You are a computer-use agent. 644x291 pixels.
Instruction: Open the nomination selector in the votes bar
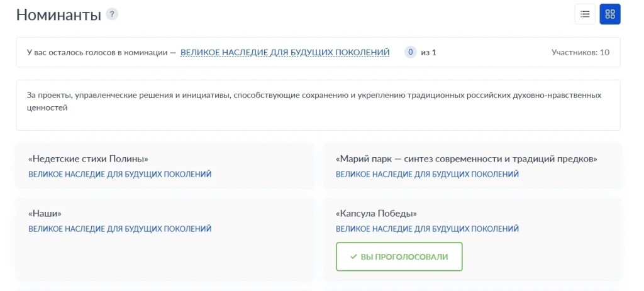point(285,53)
